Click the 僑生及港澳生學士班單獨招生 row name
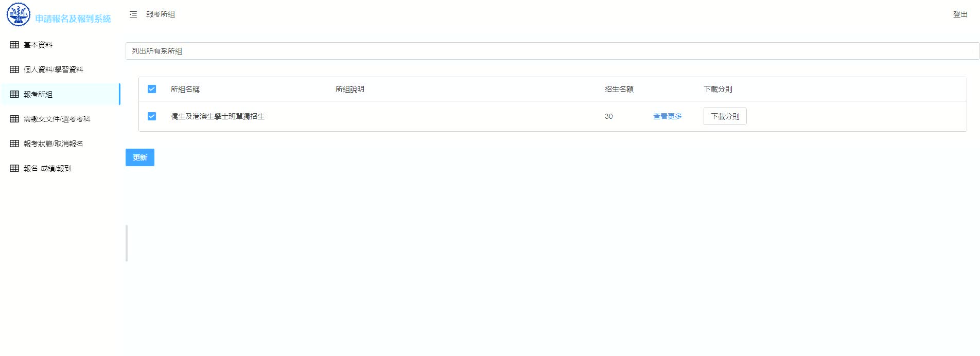This screenshot has width=980, height=356. pyautogui.click(x=218, y=116)
